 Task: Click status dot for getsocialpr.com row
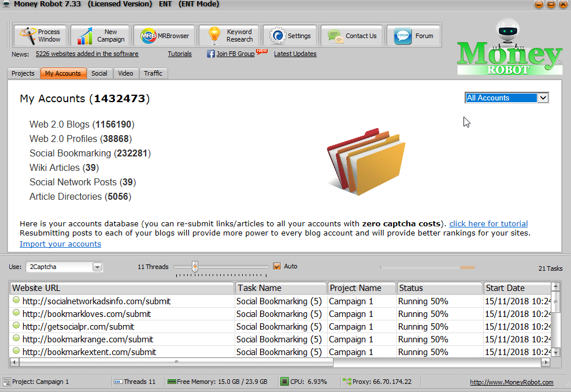tap(16, 326)
